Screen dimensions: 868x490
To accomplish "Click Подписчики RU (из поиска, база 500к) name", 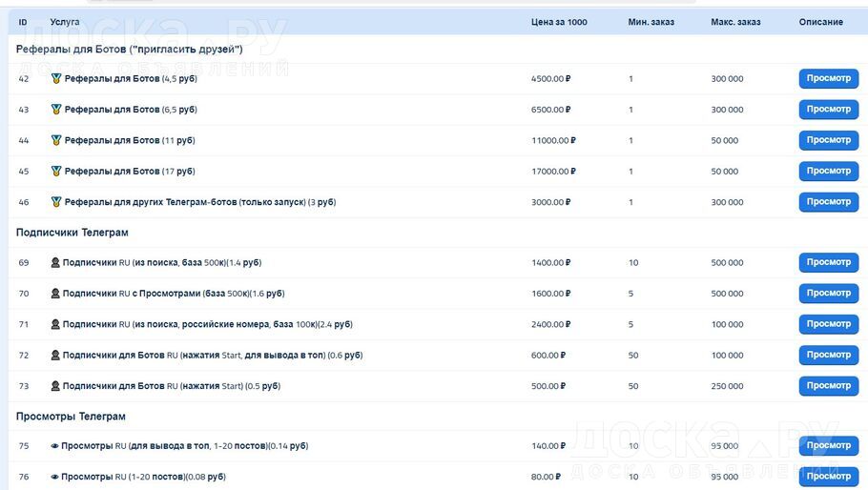I will tap(161, 263).
